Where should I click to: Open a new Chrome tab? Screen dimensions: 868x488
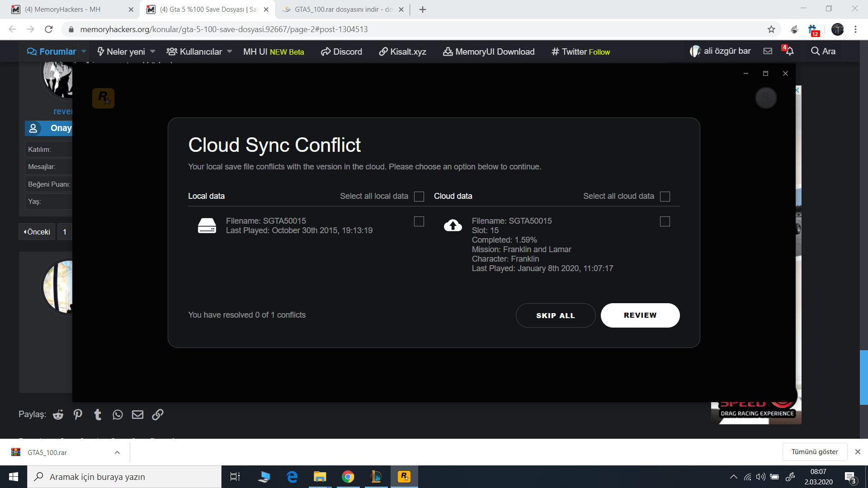point(423,9)
